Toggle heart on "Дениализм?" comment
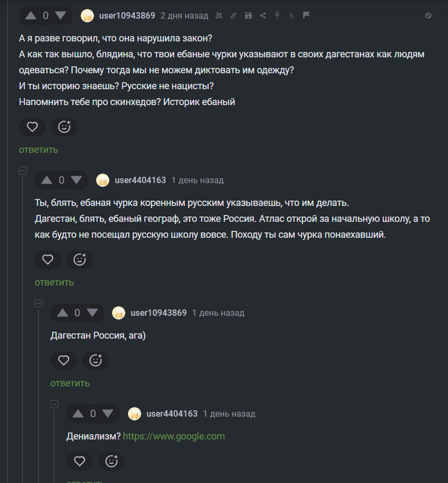The height and width of the screenshot is (483, 448). click(x=79, y=461)
